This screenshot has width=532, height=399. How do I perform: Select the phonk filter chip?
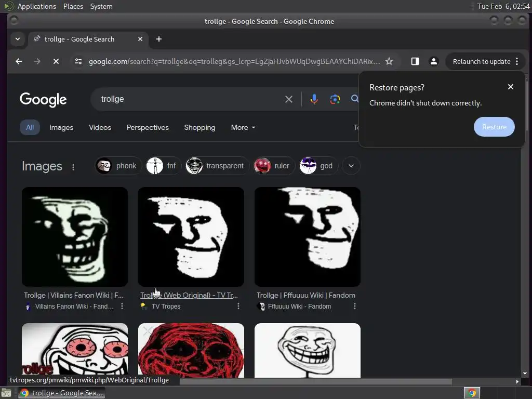coord(118,166)
